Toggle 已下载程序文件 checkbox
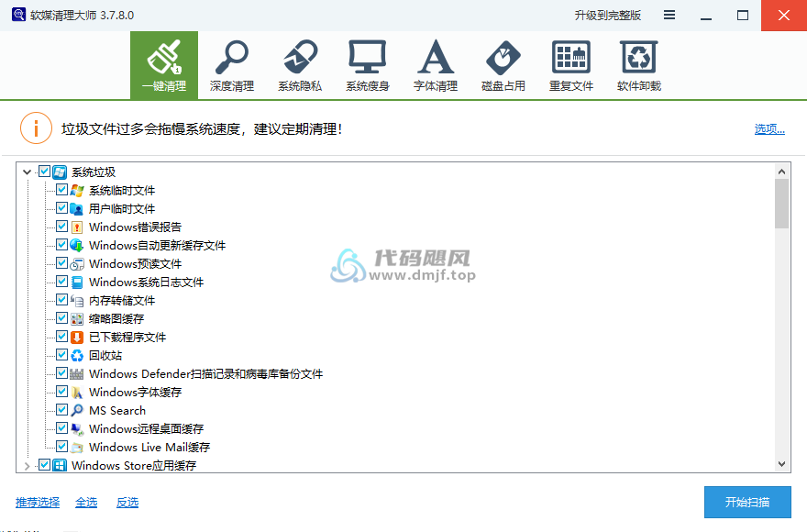Image resolution: width=807 pixels, height=532 pixels. click(61, 337)
